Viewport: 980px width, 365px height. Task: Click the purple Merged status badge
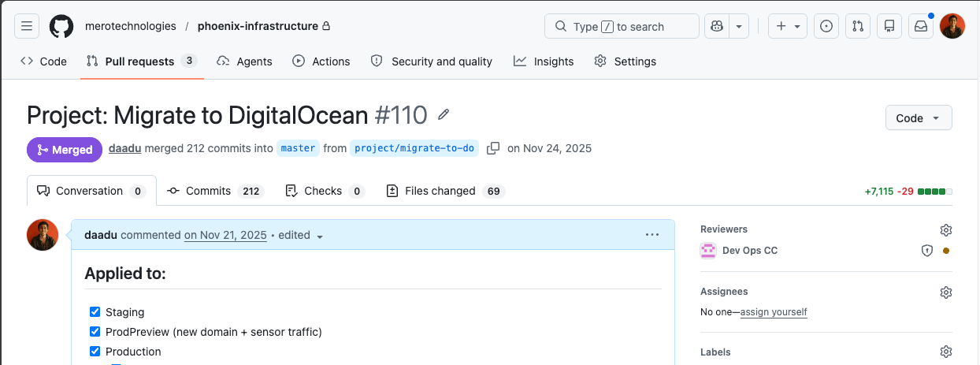coord(65,150)
